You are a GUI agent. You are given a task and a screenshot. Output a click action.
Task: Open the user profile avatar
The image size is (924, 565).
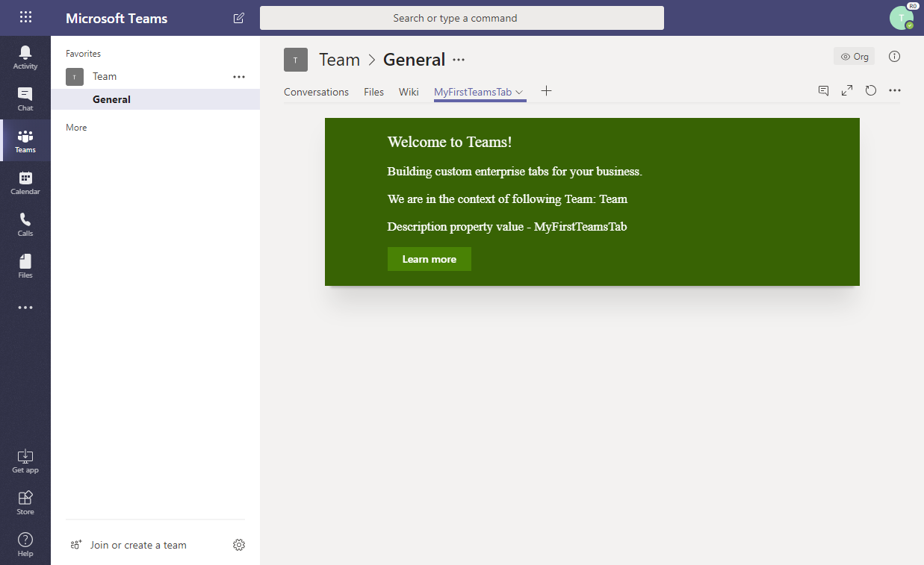tap(902, 18)
